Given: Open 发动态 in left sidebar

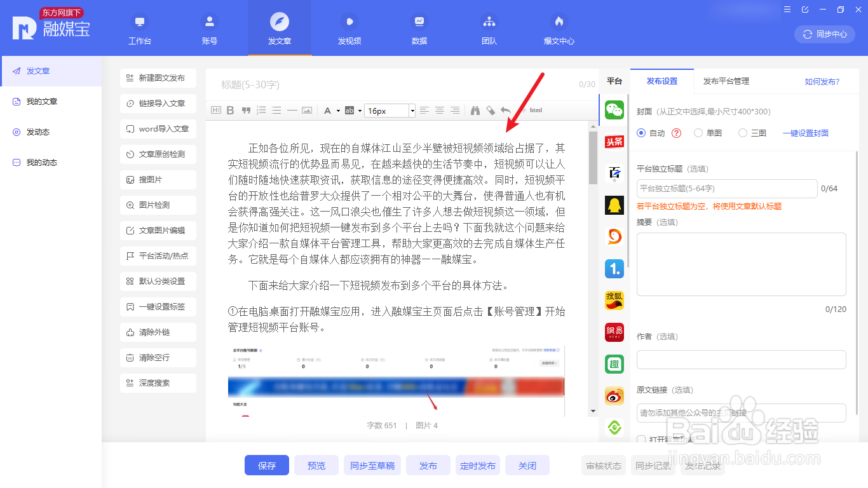Looking at the screenshot, I should coord(51,132).
